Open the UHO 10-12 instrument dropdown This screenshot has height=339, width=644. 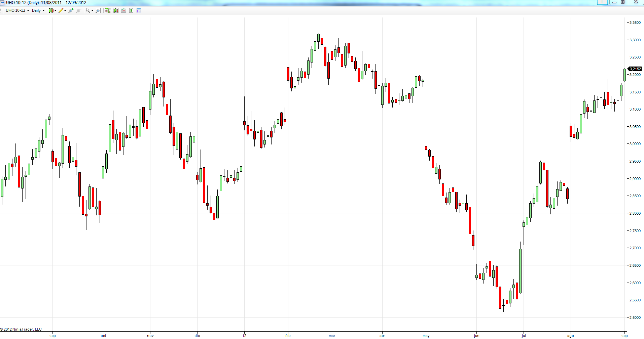(x=17, y=10)
